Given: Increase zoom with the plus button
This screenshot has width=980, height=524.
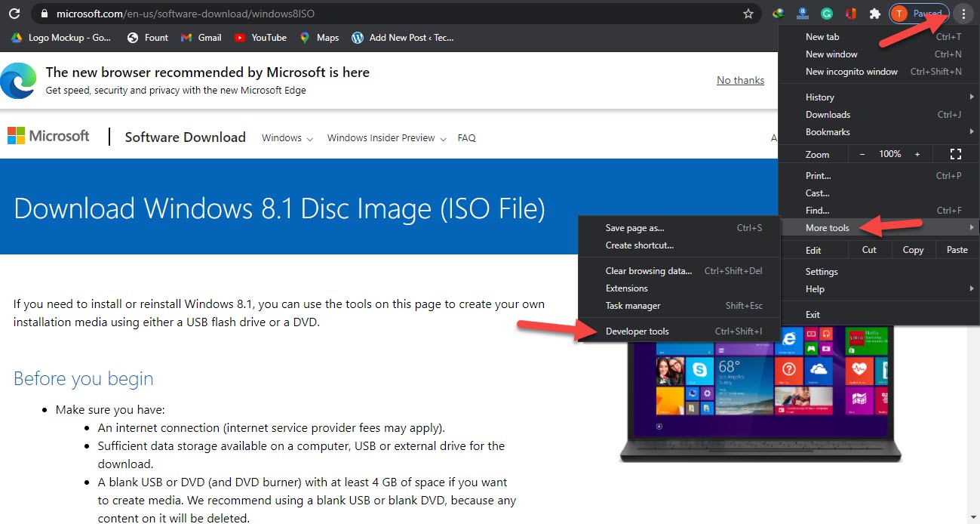Looking at the screenshot, I should 917,154.
